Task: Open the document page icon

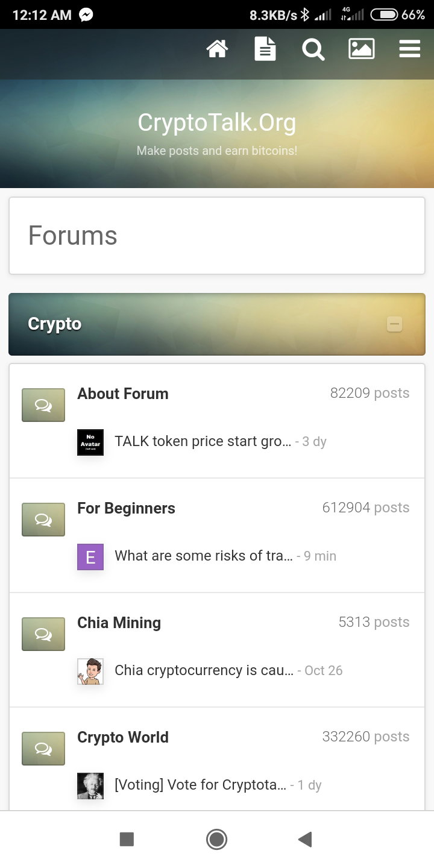Action: pos(265,49)
